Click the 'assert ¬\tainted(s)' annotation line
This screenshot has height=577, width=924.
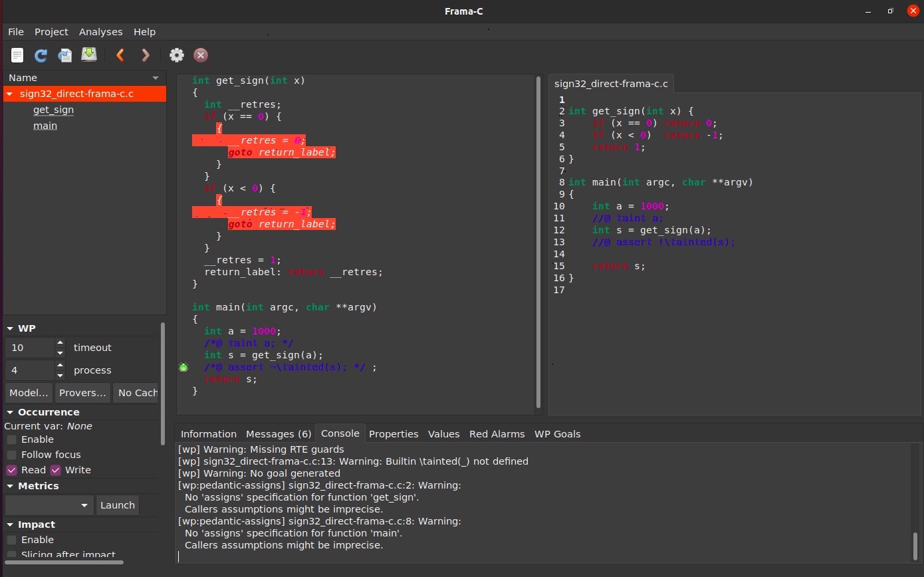pos(290,367)
